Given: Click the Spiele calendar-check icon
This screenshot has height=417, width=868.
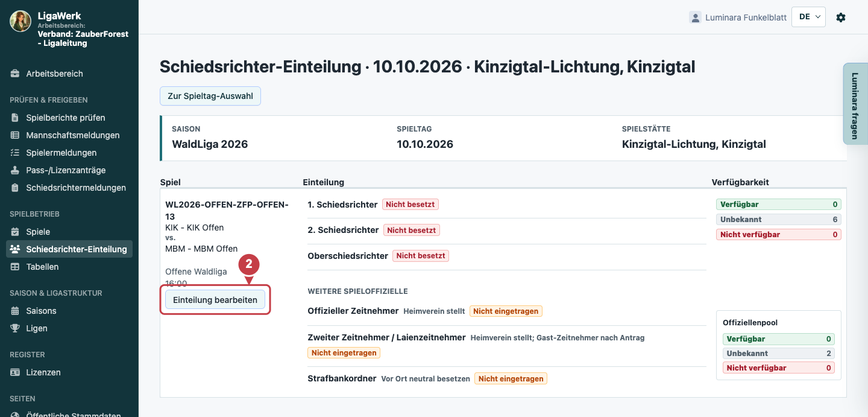Looking at the screenshot, I should pos(15,232).
